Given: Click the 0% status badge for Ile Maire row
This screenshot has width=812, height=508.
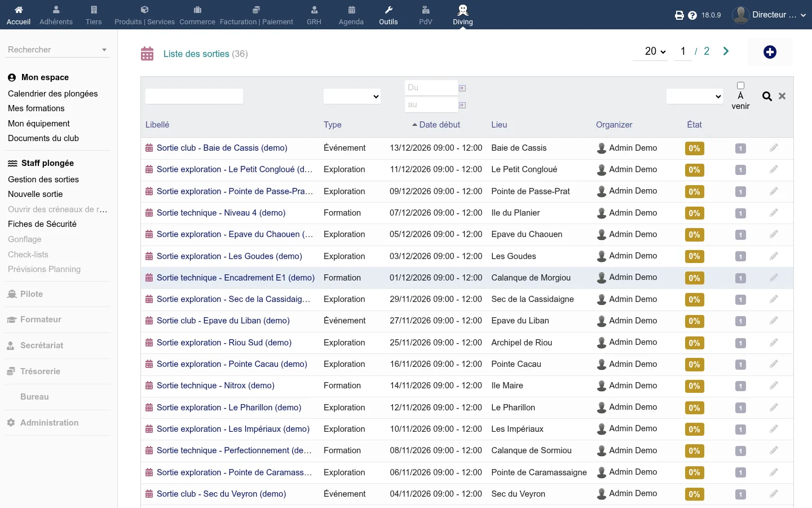Looking at the screenshot, I should point(694,386).
